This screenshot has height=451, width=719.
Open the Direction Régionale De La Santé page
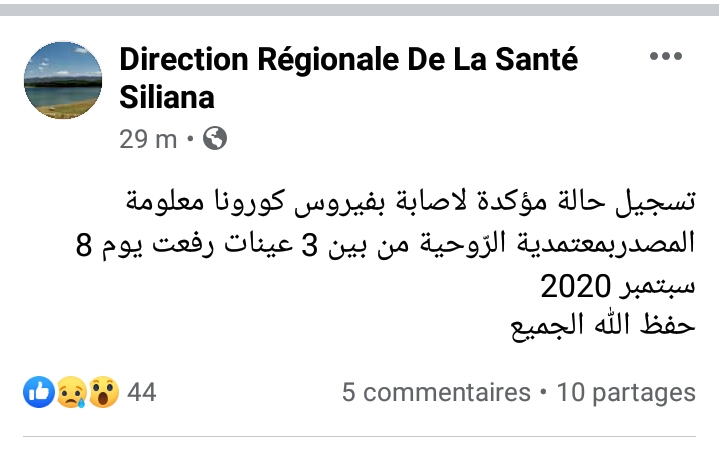tap(348, 60)
